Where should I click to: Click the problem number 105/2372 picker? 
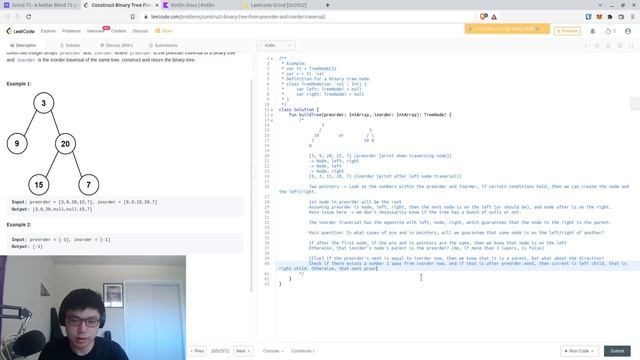pyautogui.click(x=220, y=351)
